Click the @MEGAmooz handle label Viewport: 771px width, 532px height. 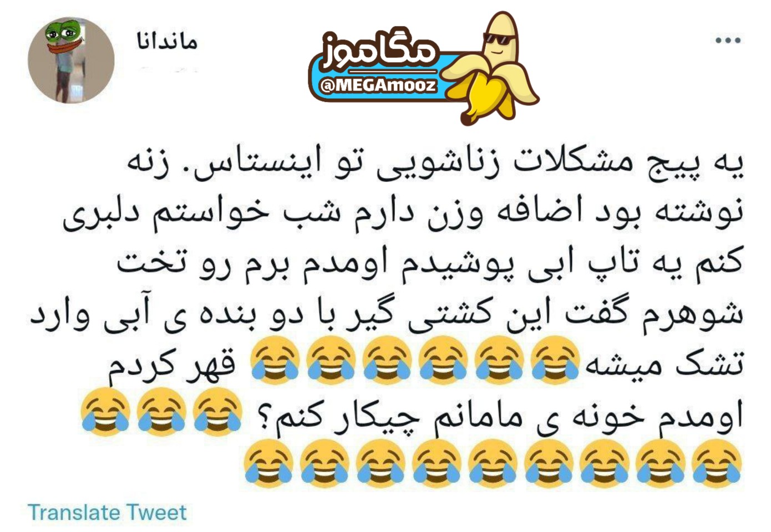pyautogui.click(x=378, y=86)
